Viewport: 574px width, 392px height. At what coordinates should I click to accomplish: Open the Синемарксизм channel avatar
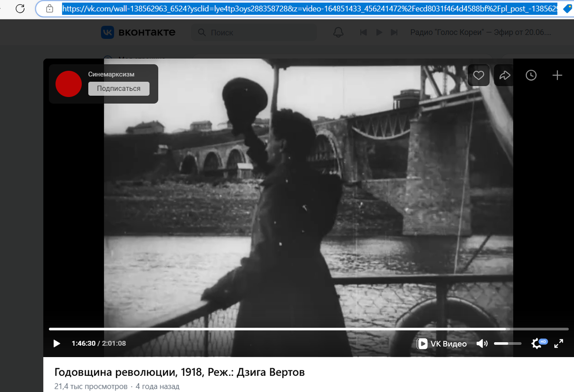[x=68, y=84]
